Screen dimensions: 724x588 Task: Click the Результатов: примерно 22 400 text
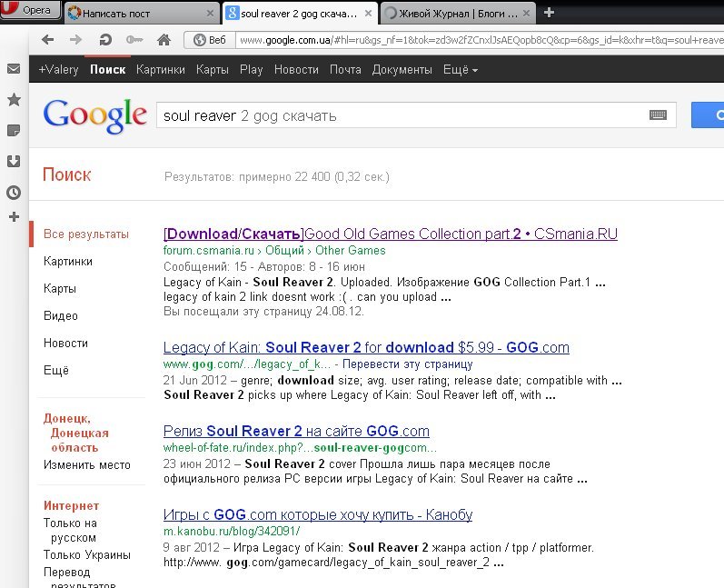point(276,176)
